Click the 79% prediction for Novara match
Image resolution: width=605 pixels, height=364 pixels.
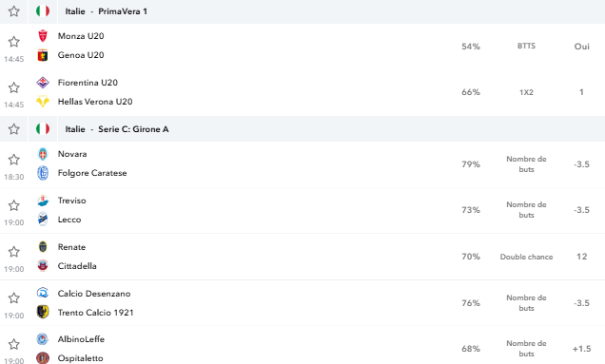(x=471, y=164)
